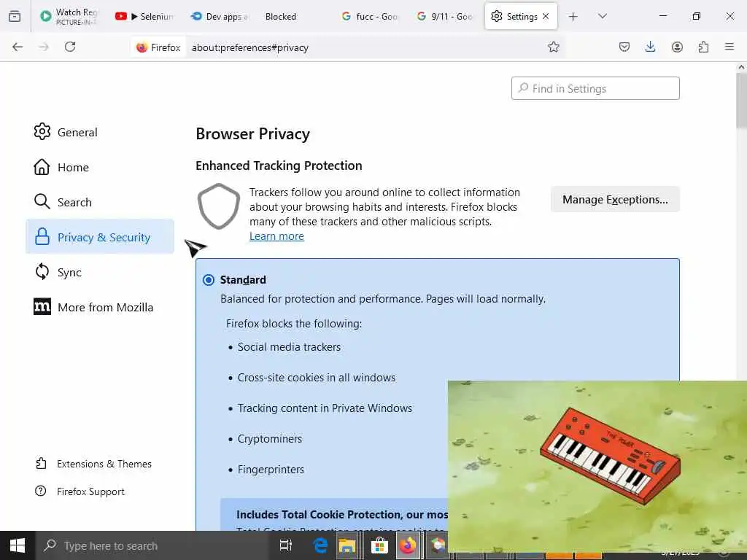Open Task View on the taskbar

285,545
